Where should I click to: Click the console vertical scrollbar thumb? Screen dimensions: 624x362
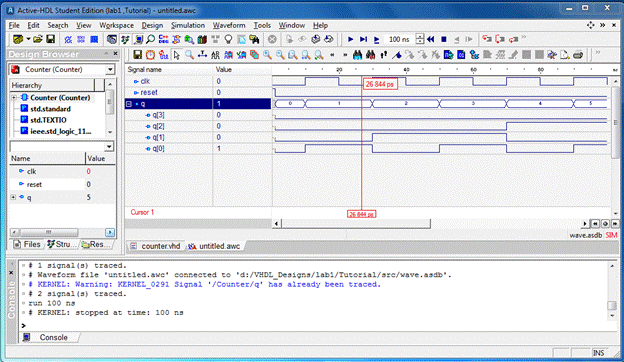612,306
